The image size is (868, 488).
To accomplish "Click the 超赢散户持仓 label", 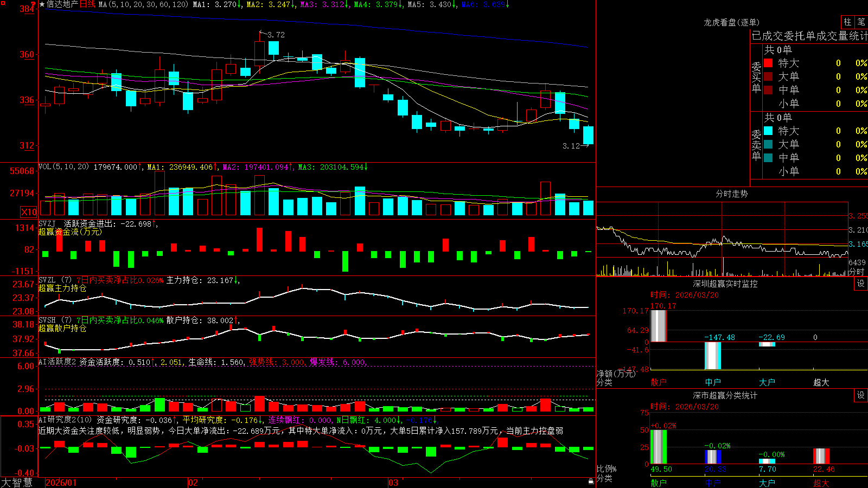I will tap(62, 328).
